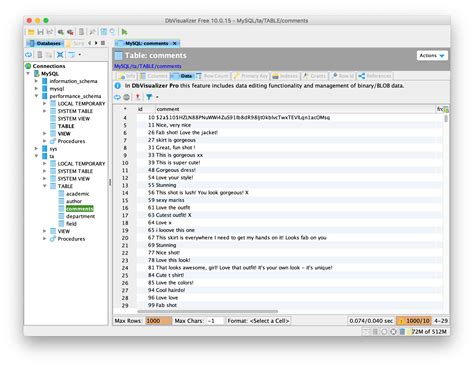474x367 pixels.
Task: Open the filter dropdown arrow beside funnel
Action: click(157, 97)
